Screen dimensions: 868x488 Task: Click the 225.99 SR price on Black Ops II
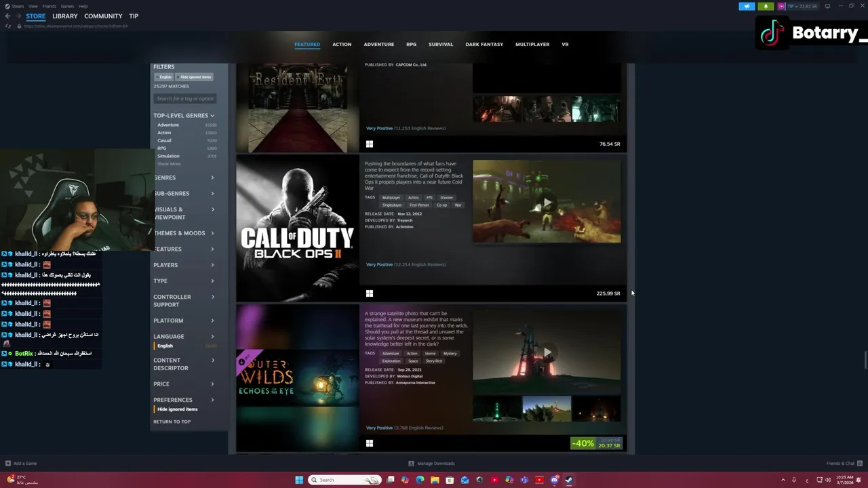(x=608, y=293)
